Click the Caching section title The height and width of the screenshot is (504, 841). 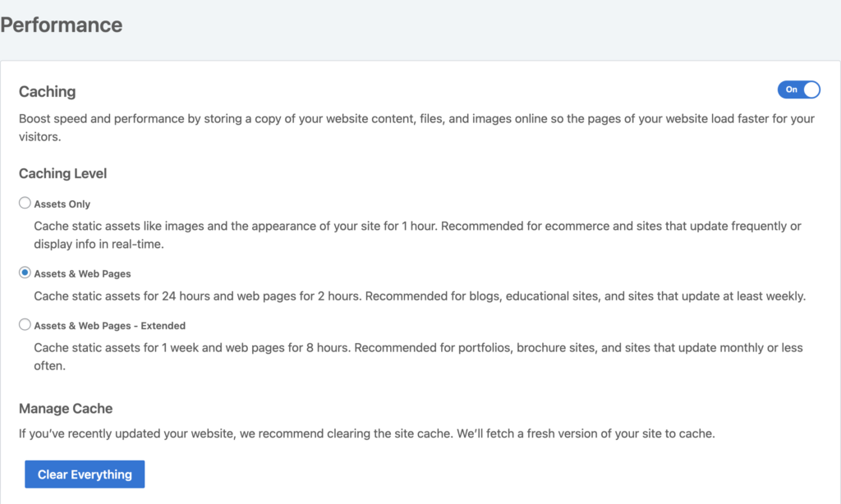(x=47, y=92)
